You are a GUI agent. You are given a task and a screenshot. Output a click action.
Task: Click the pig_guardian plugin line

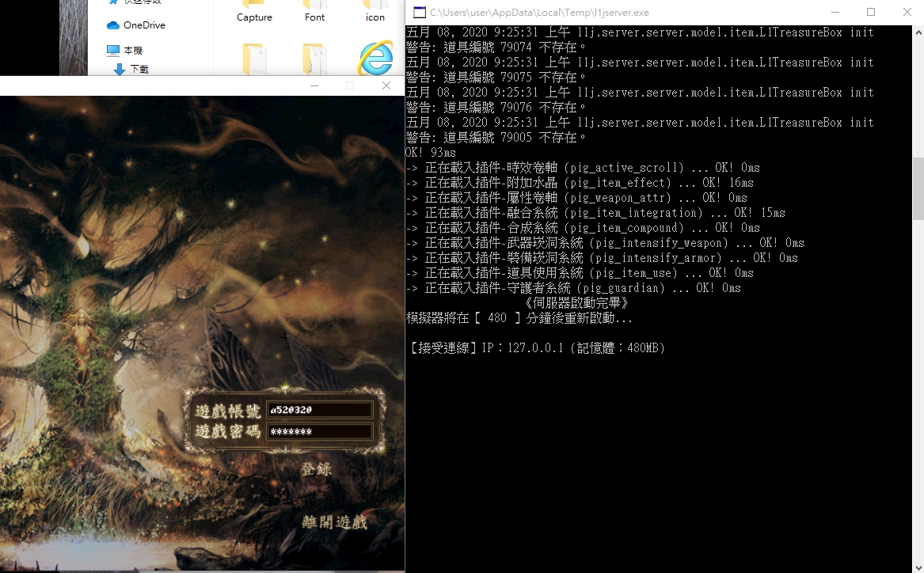pyautogui.click(x=572, y=288)
